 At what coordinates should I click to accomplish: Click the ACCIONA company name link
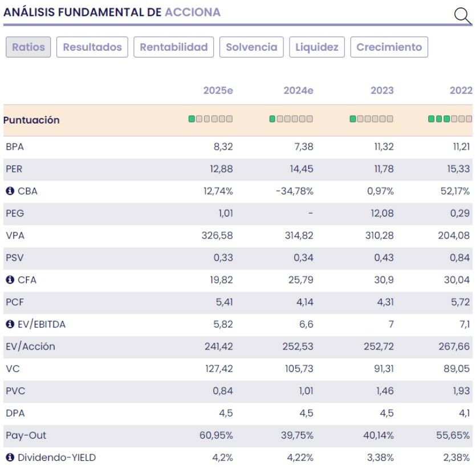tap(193, 13)
